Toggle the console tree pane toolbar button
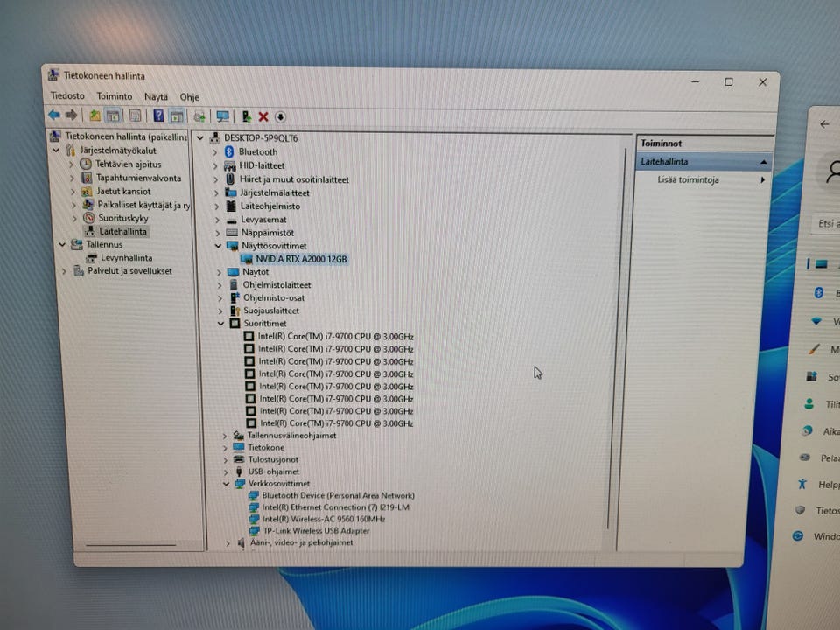The image size is (840, 630). tap(113, 115)
